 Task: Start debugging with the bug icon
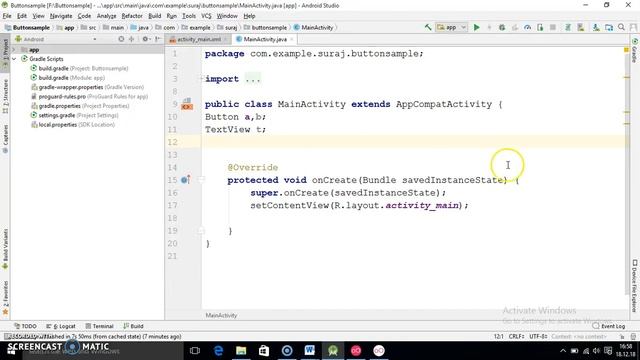point(502,27)
